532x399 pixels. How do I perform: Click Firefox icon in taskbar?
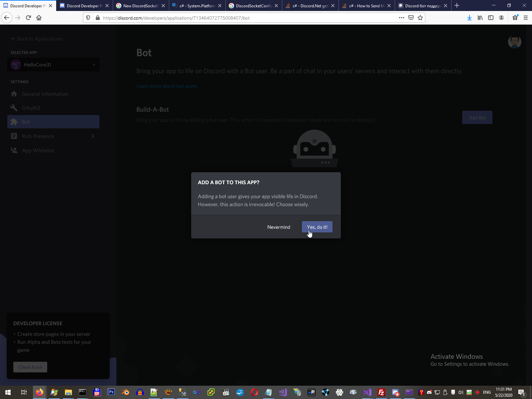coord(40,392)
